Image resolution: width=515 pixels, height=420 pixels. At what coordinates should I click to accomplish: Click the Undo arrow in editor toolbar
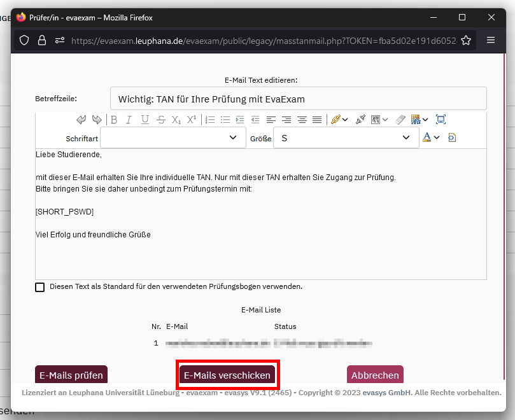click(x=81, y=120)
